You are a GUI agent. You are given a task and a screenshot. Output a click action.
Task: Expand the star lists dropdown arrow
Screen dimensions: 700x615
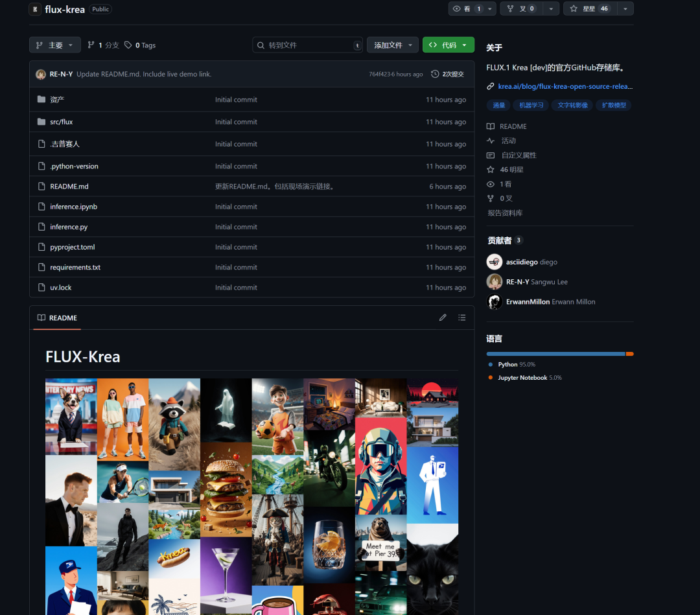(x=625, y=8)
